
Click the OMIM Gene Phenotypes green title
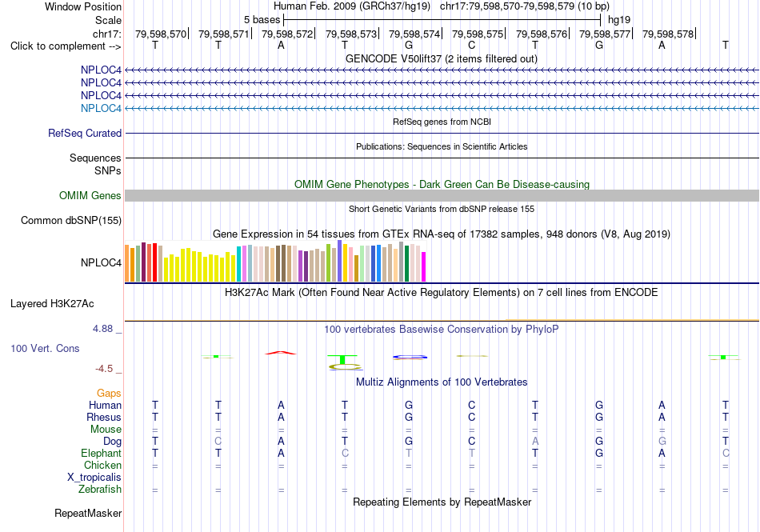click(x=442, y=184)
